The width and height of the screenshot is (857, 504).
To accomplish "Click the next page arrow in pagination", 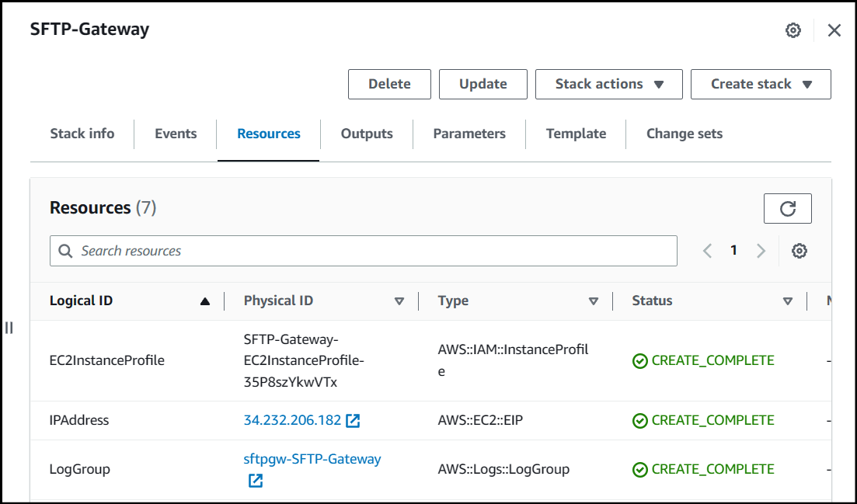I will point(761,250).
